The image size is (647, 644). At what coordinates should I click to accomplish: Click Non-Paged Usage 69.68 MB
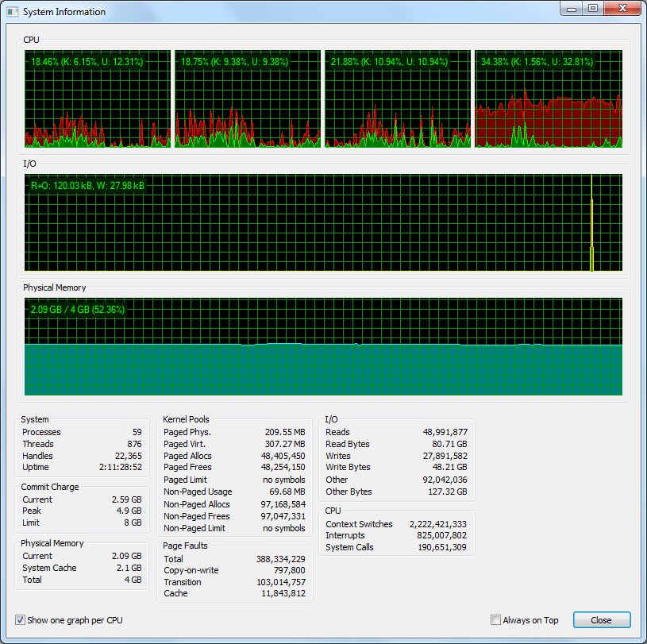(x=287, y=492)
